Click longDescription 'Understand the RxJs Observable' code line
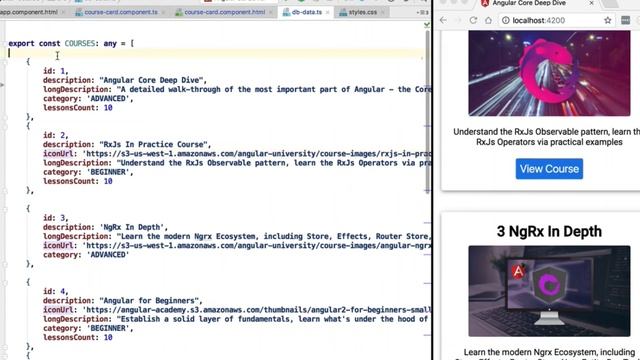The width and height of the screenshot is (640, 360). (237, 163)
